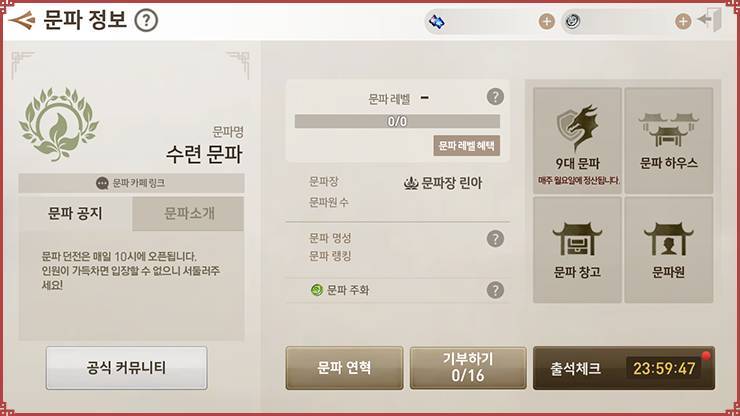740x416 pixels.
Task: Exit the screen via the door icon
Action: [711, 20]
